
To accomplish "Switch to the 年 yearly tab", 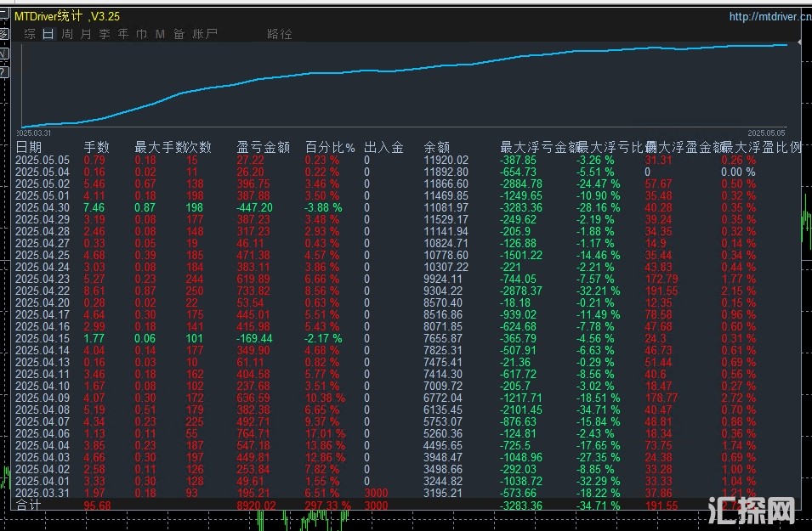I will click(x=123, y=34).
